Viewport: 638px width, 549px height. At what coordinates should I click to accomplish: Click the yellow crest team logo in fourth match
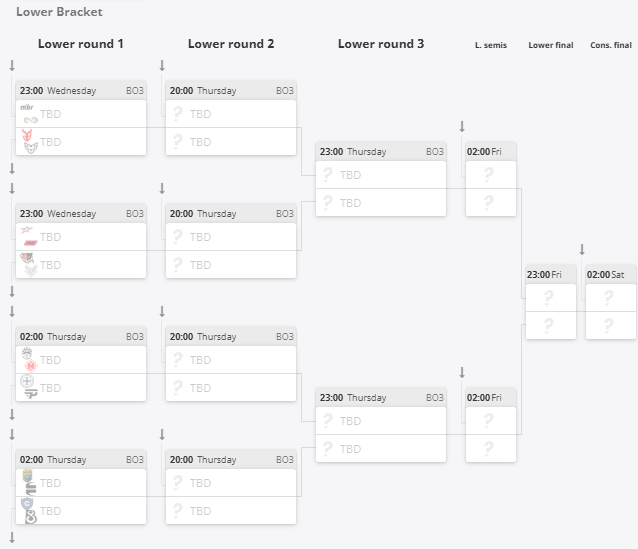(27, 476)
